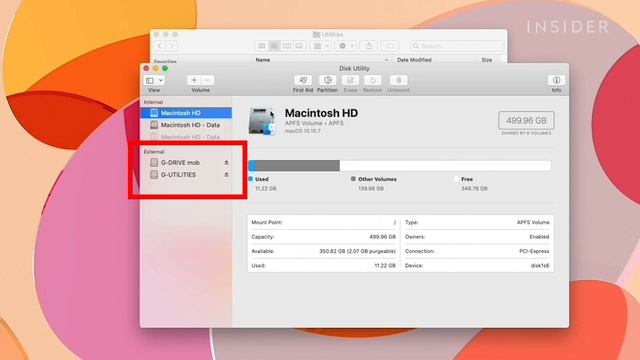640x360 pixels.
Task: Click the Restore toolbar icon
Action: coord(373,80)
